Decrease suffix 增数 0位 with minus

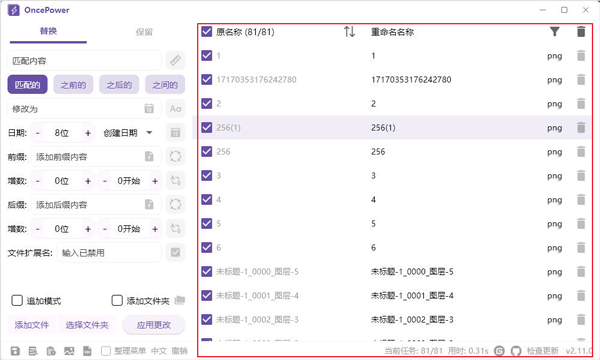click(x=38, y=229)
